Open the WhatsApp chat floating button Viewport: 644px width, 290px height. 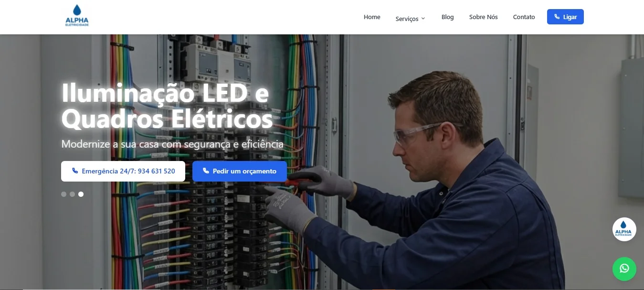(624, 269)
